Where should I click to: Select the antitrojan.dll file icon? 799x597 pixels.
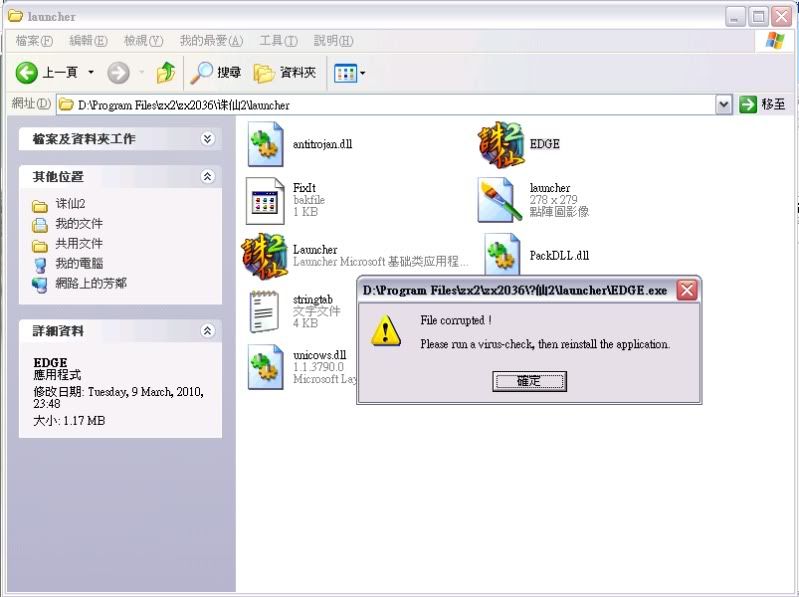[x=265, y=145]
